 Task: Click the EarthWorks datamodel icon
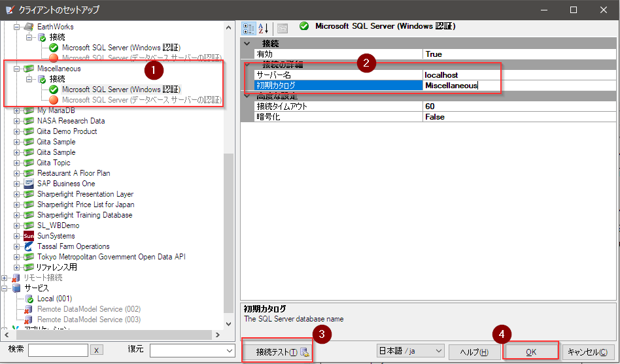[x=29, y=27]
